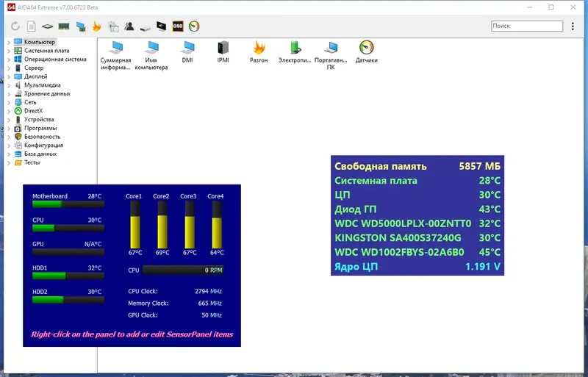Click the 'Right-click on the panel' hint text
This screenshot has width=588, height=377.
(132, 334)
